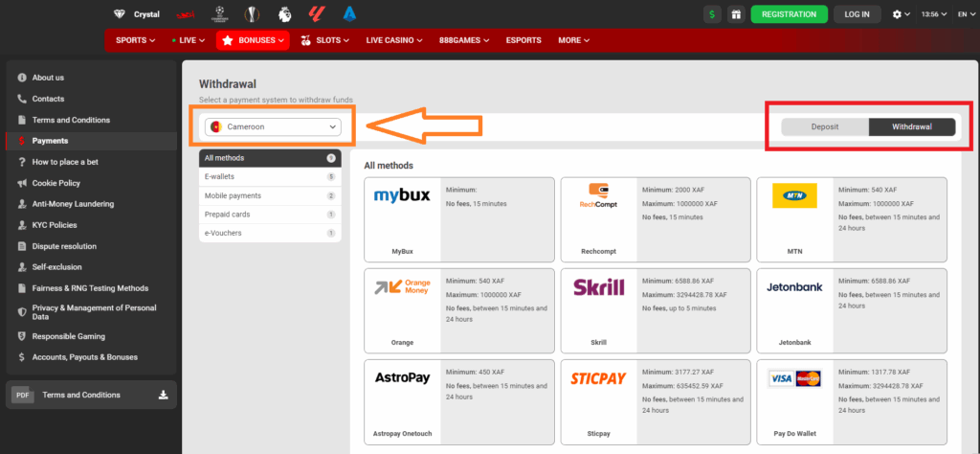
Task: Select the Skrill logo
Action: coord(598,287)
